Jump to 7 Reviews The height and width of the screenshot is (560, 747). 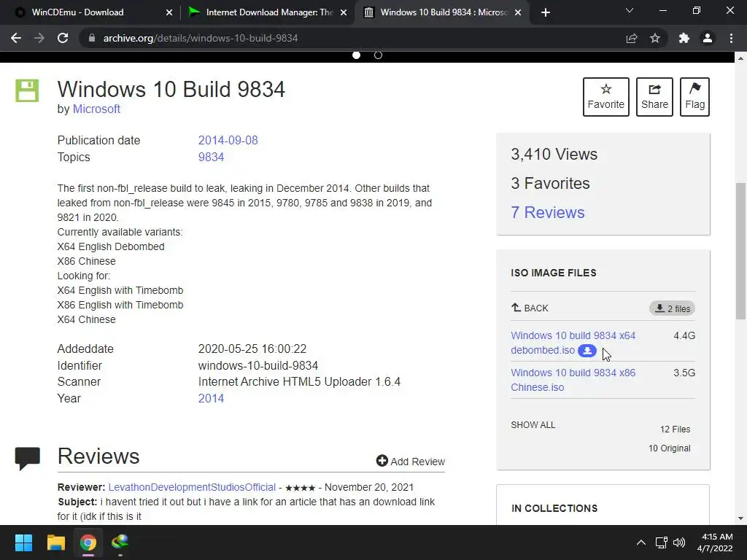(x=548, y=212)
